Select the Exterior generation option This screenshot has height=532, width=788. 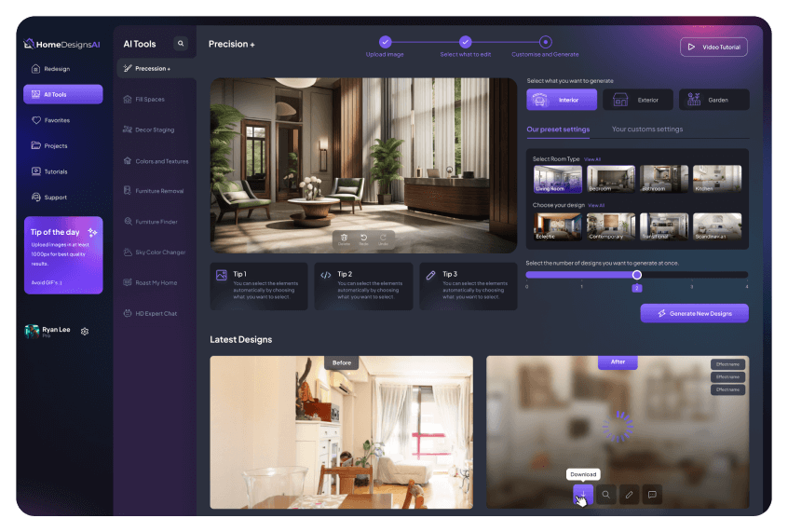tap(638, 100)
